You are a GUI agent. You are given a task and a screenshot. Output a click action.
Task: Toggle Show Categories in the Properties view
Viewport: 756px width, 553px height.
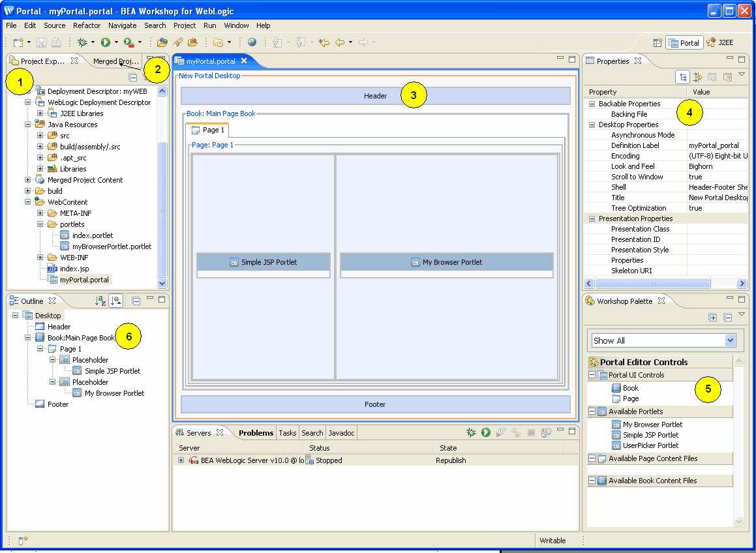coord(682,77)
